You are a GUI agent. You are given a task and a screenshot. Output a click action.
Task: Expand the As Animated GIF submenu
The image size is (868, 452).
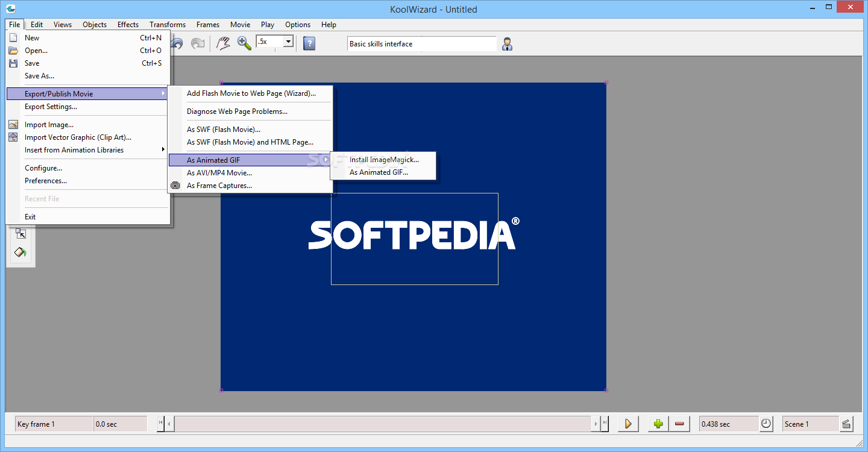[250, 160]
